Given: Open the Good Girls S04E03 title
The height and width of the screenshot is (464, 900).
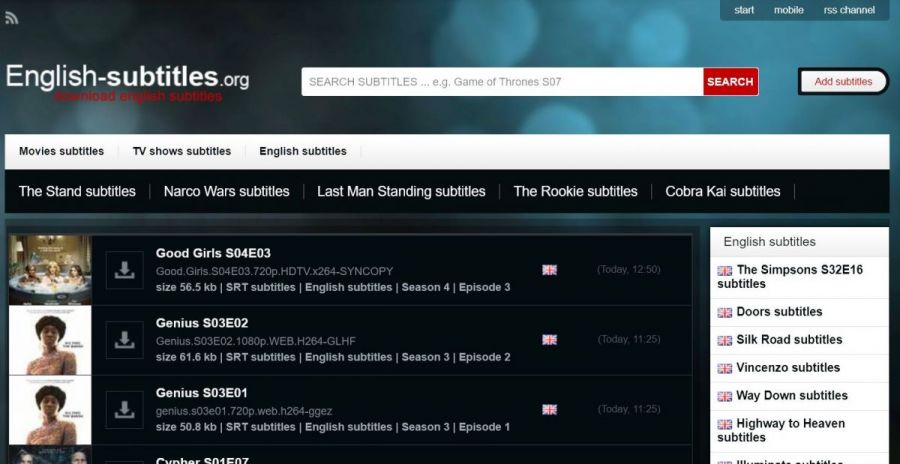Looking at the screenshot, I should (x=213, y=253).
